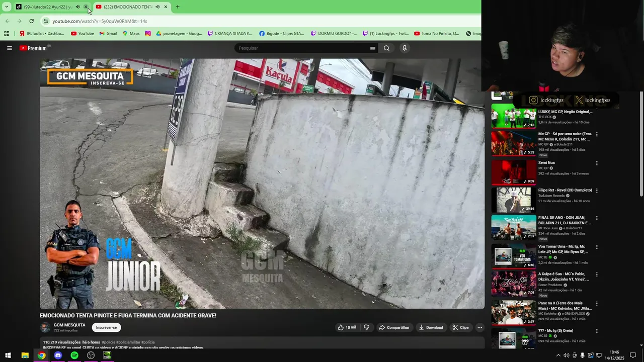Subscribe with the Inscrever-se button

click(106, 327)
